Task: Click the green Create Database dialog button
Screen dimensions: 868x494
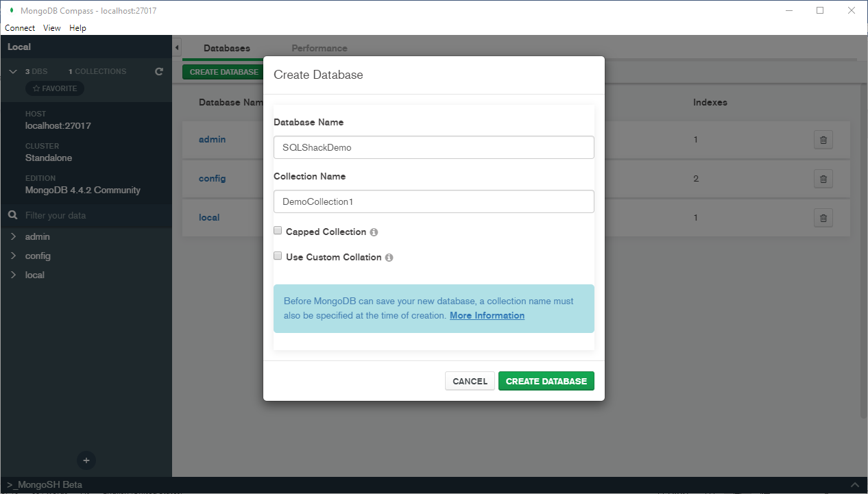Action: tap(546, 381)
